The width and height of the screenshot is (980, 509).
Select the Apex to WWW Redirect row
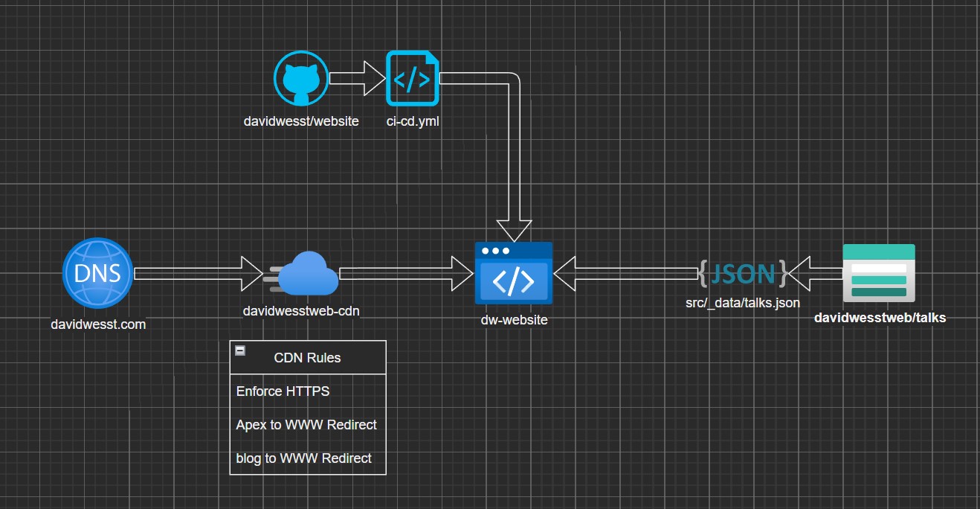pyautogui.click(x=308, y=425)
